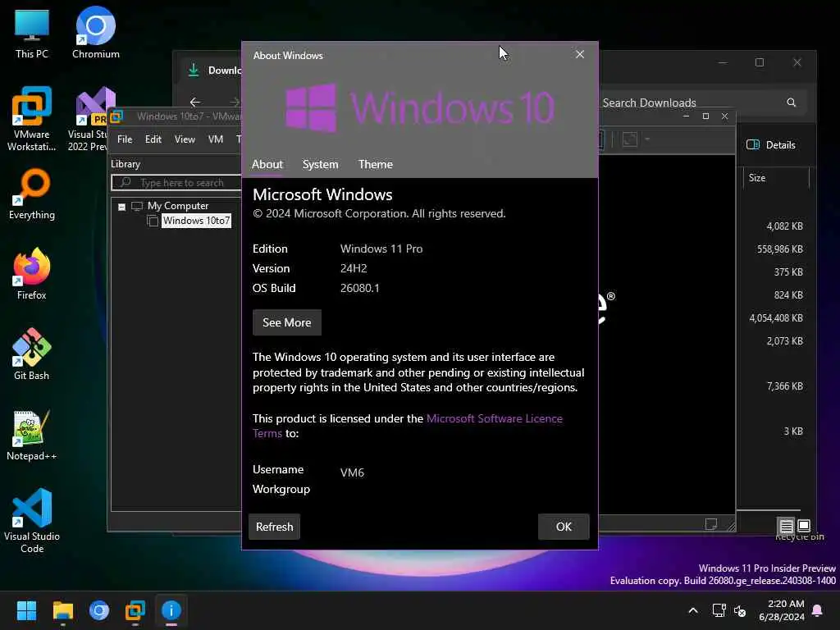This screenshot has width=840, height=630.
Task: Select file with size 375 KB
Action: point(788,272)
